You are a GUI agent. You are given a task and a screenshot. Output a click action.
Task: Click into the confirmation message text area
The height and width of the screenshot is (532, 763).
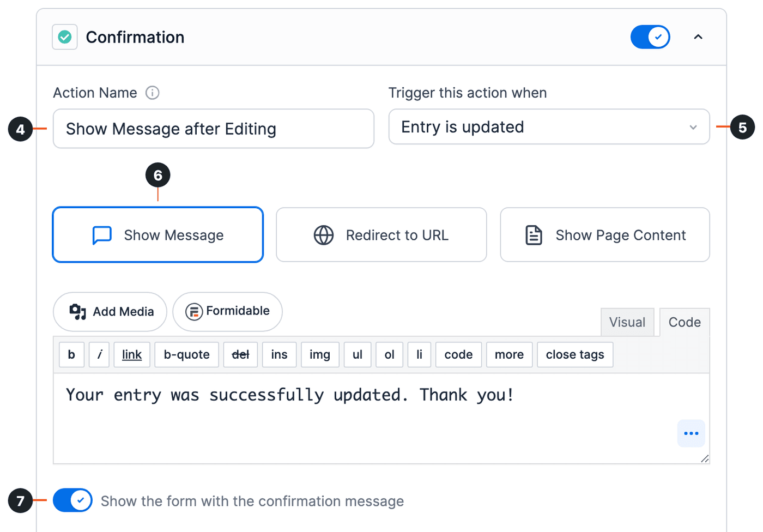(x=381, y=419)
